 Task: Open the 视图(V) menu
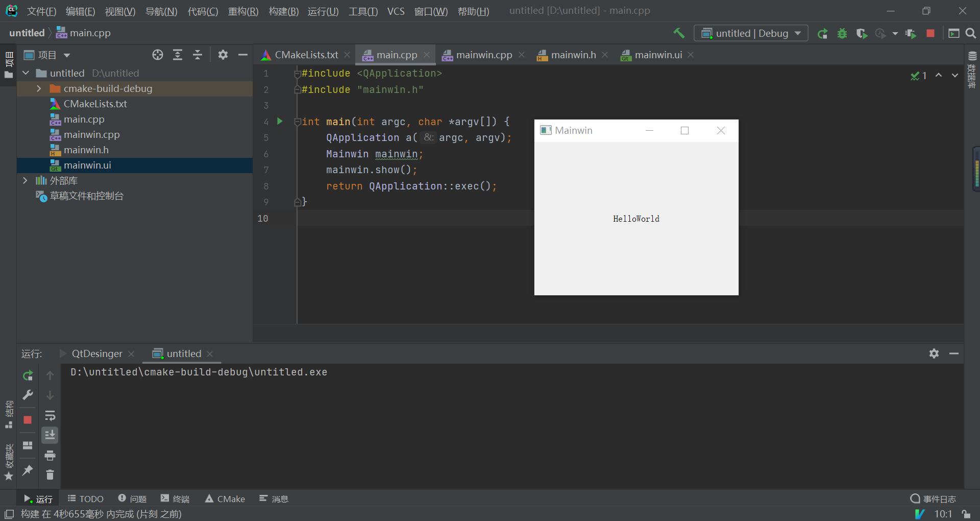click(x=119, y=11)
